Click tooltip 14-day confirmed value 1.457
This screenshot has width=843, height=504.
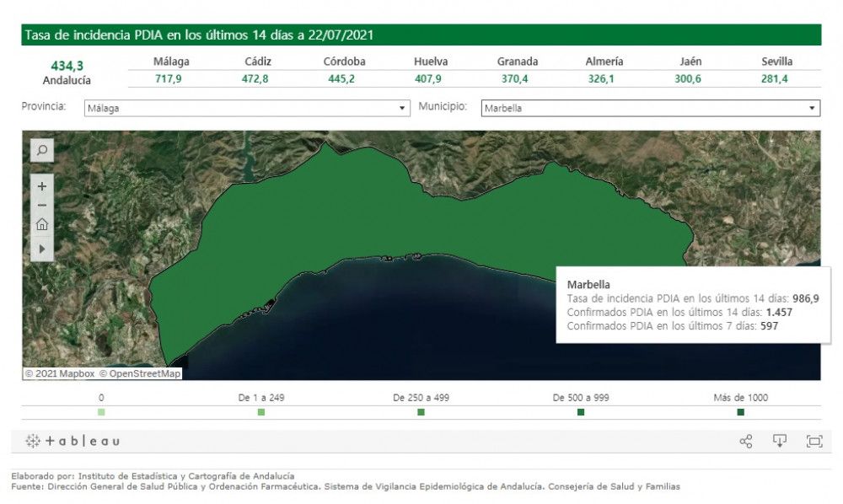pyautogui.click(x=779, y=312)
